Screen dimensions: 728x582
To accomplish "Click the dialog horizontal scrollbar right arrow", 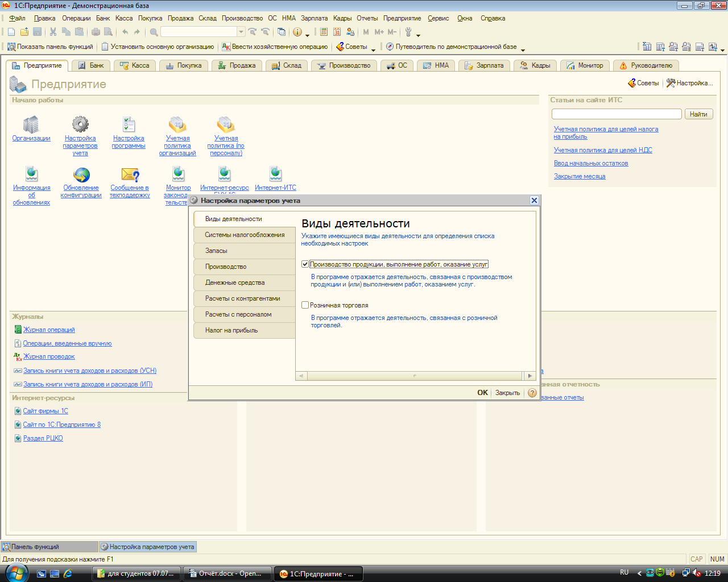I will point(530,376).
